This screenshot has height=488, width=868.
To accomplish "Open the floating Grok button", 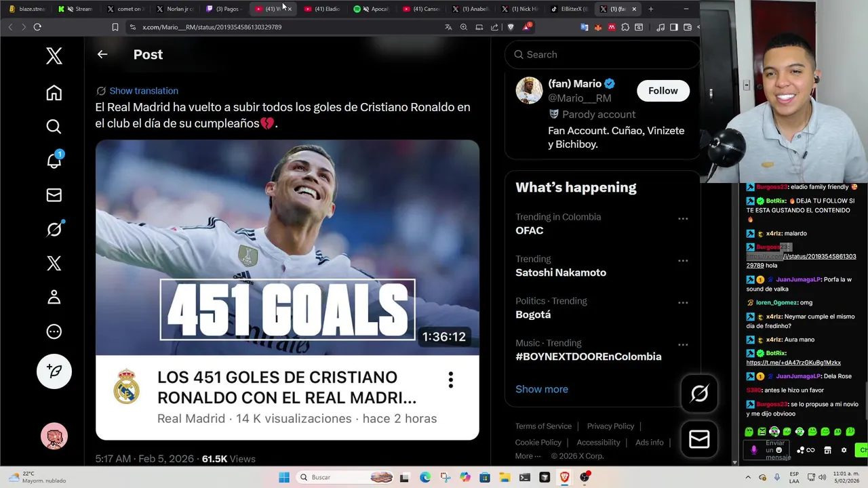I will (699, 393).
